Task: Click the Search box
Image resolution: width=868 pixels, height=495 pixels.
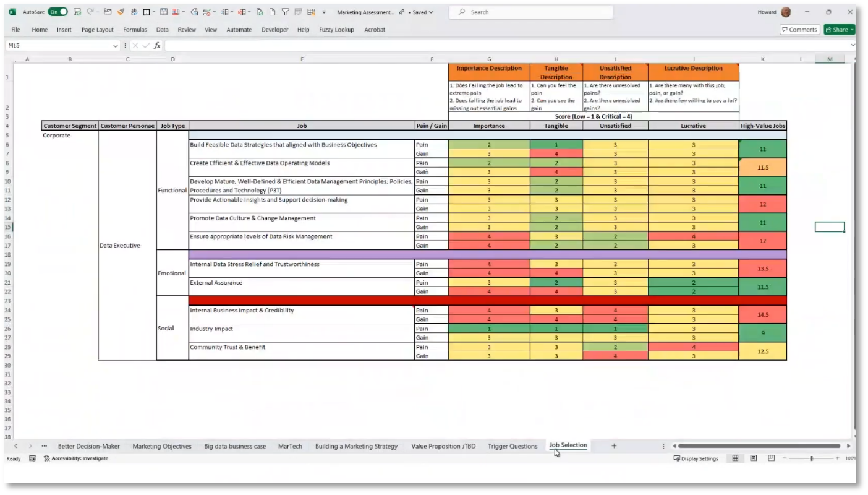Action: [x=532, y=12]
